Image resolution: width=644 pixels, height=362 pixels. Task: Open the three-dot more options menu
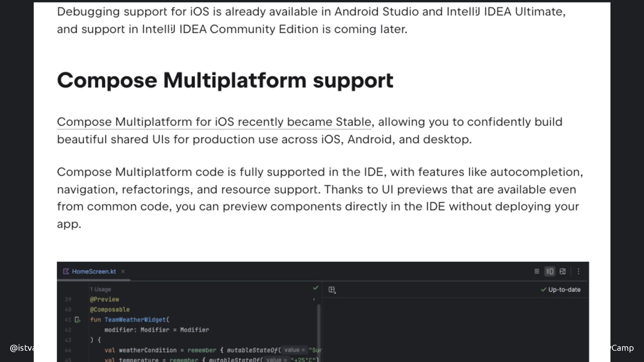(x=578, y=271)
